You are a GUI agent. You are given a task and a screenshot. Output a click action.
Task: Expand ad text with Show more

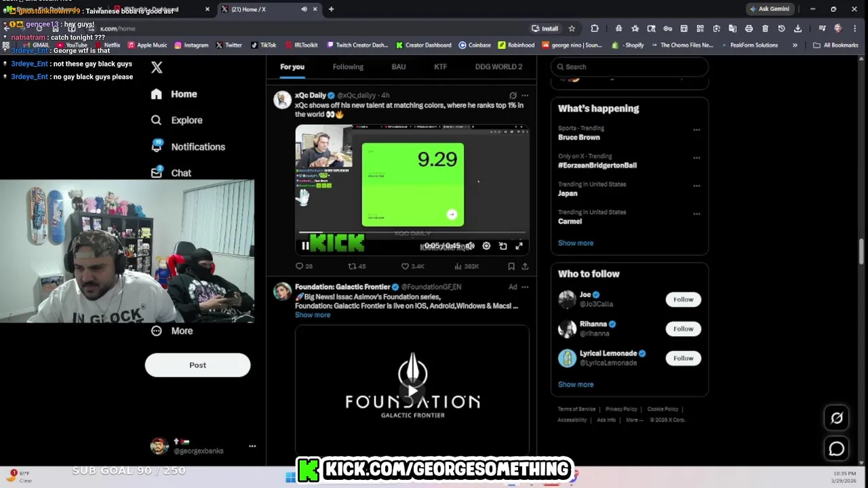(313, 315)
